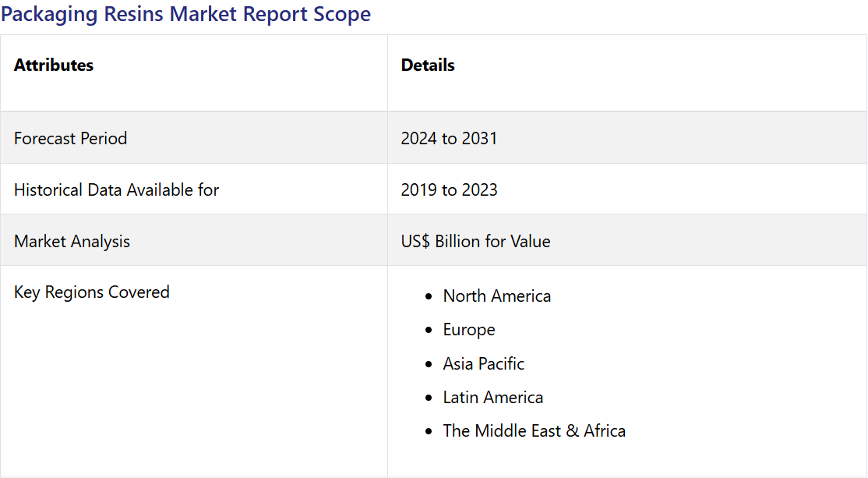Click the Forecast Period row label

click(70, 138)
